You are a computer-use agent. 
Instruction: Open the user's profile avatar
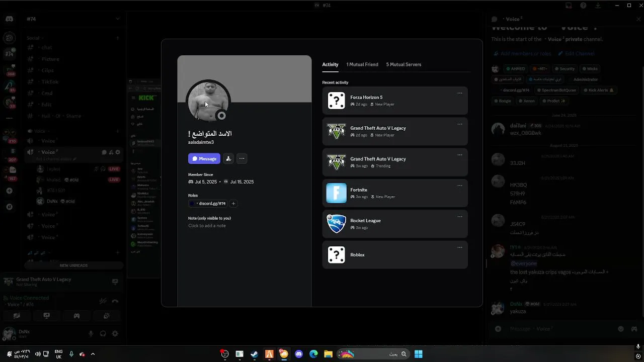coord(208,102)
